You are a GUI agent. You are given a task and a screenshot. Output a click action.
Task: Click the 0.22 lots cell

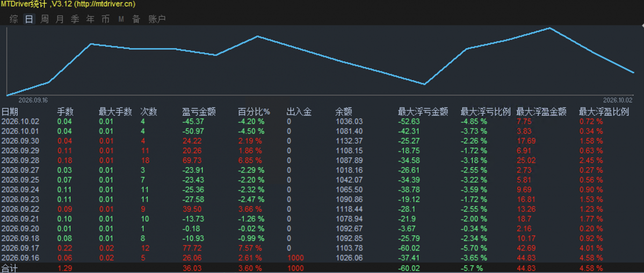[x=64, y=248]
